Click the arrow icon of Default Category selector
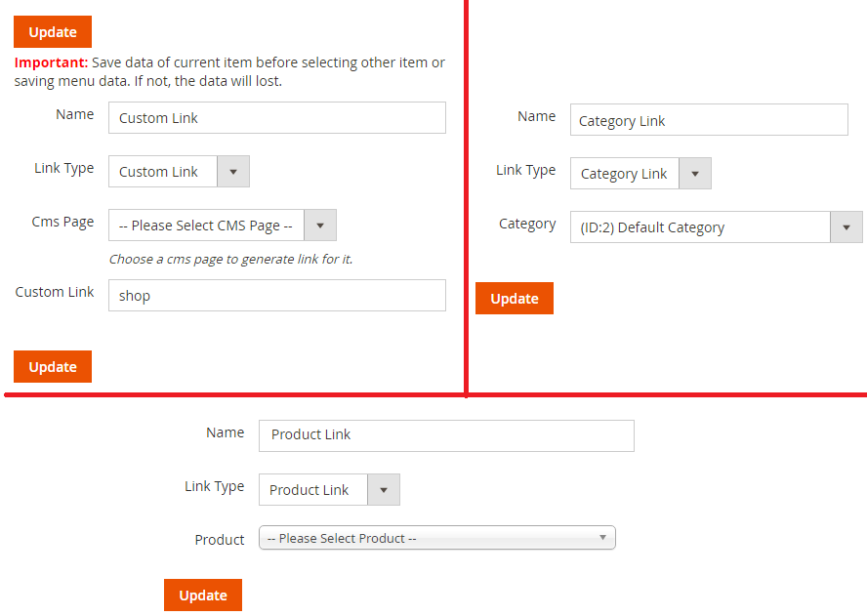The height and width of the screenshot is (616, 867). tap(846, 227)
